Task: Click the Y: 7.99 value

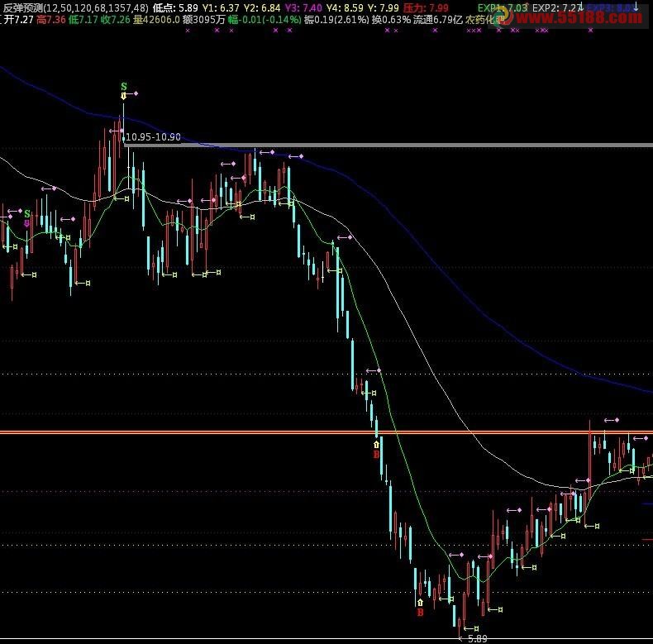Action: click(384, 8)
